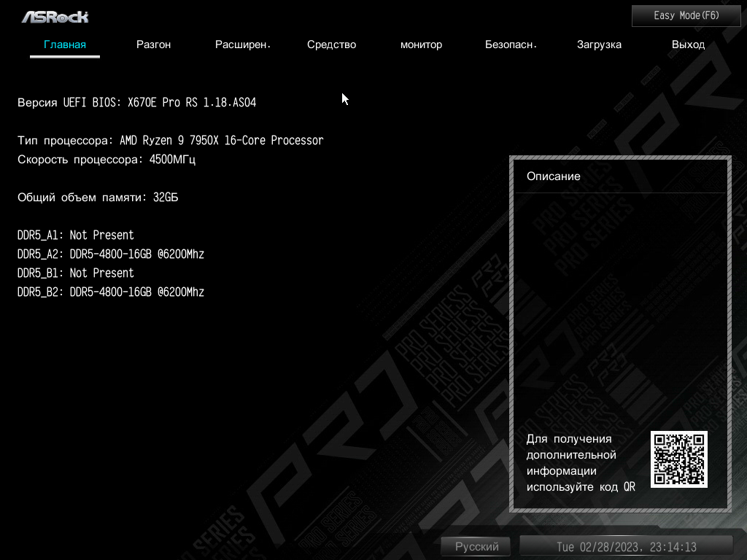747x560 pixels.
Task: Select the Тип процессора line
Action: tap(171, 141)
